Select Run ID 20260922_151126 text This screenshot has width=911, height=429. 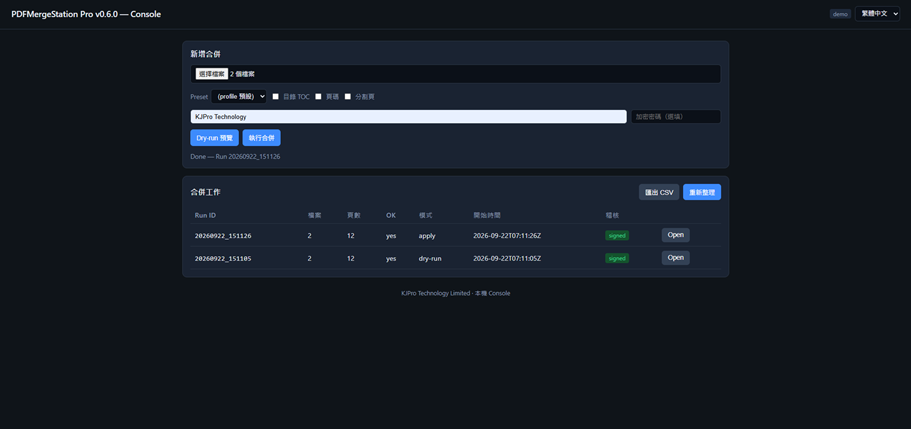[x=223, y=236]
